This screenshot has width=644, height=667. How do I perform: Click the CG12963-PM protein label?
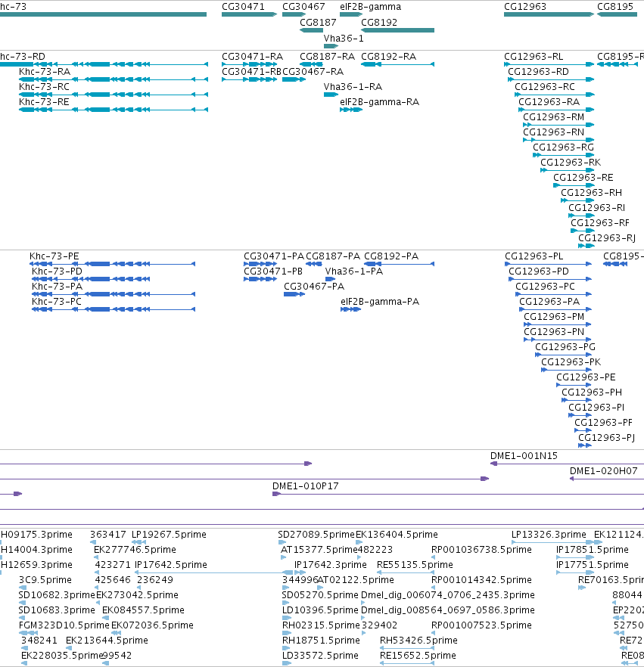point(554,317)
